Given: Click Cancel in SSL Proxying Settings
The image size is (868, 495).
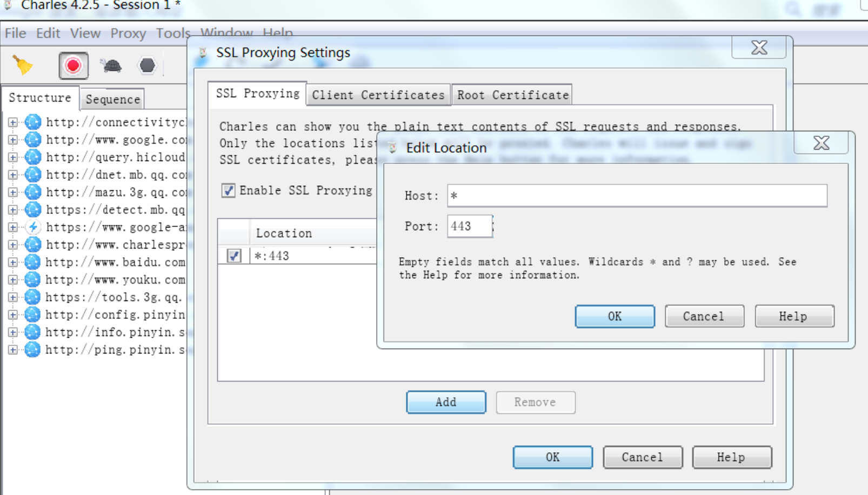Looking at the screenshot, I should click(x=642, y=457).
